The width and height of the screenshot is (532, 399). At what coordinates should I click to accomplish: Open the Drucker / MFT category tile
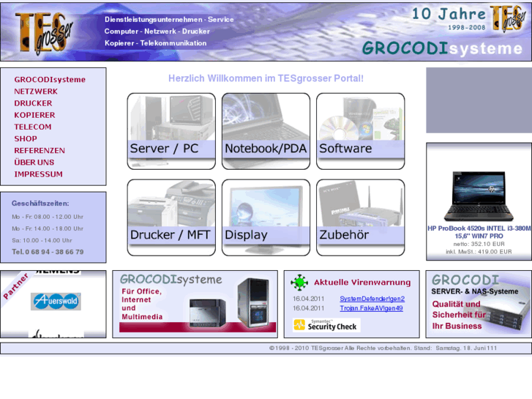point(171,217)
